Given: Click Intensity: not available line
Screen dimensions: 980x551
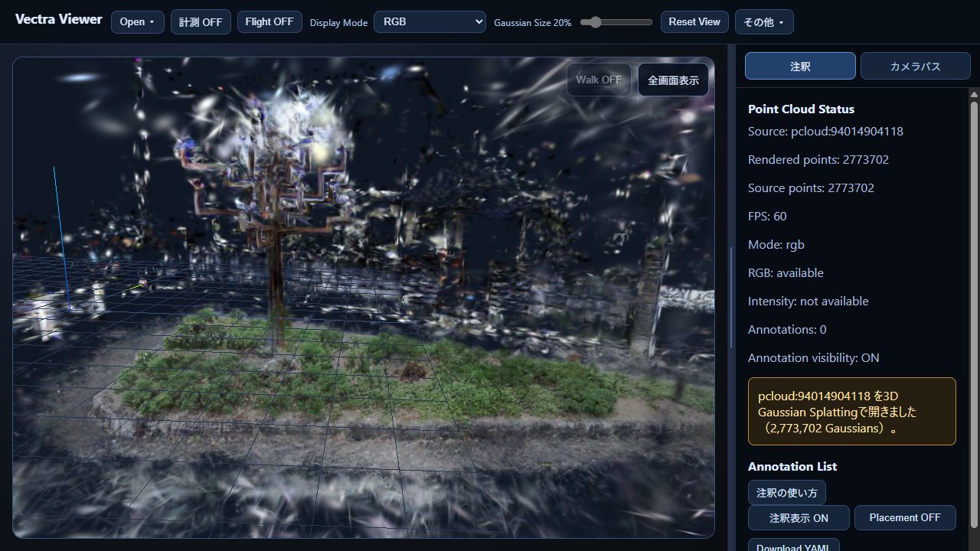Looking at the screenshot, I should pos(808,302).
